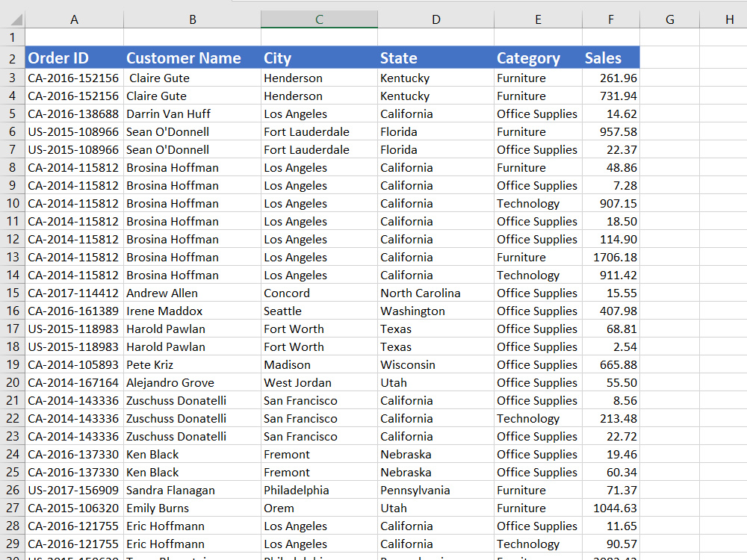Select Order ID CA-2014-167164 cell
Screen dimensions: 747x560
[74, 383]
